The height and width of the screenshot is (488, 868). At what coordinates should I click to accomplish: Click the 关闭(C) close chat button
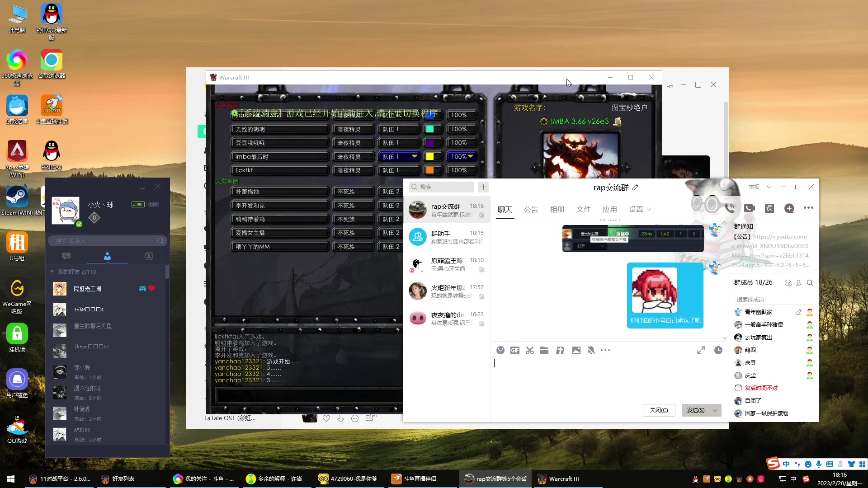(659, 410)
